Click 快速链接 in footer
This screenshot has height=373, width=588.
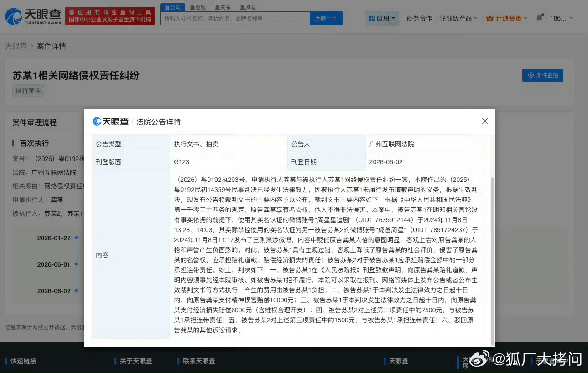[x=23, y=361]
